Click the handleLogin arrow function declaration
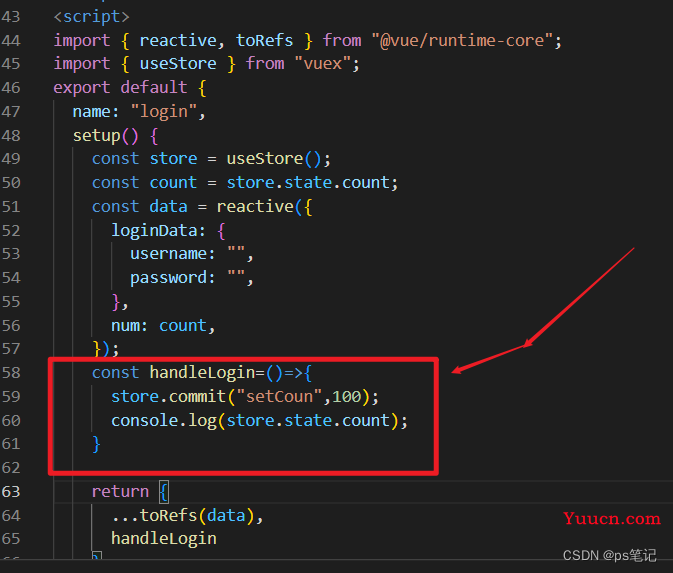The image size is (673, 573). (202, 373)
